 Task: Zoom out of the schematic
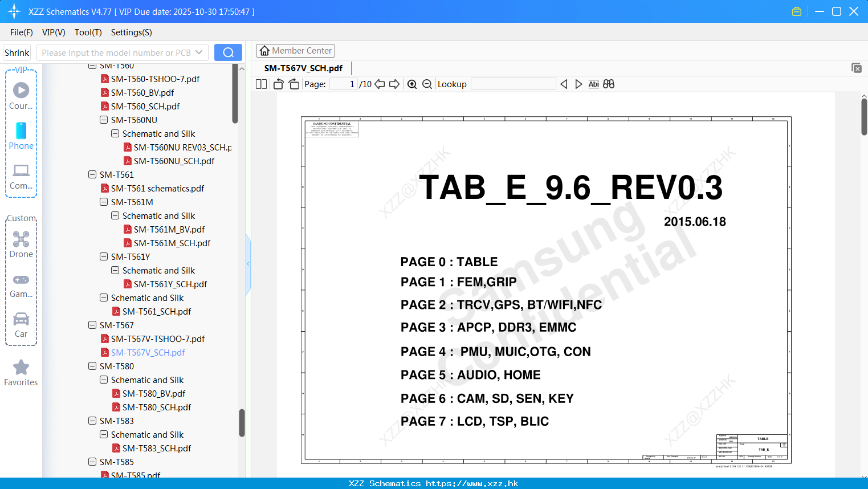pos(427,84)
